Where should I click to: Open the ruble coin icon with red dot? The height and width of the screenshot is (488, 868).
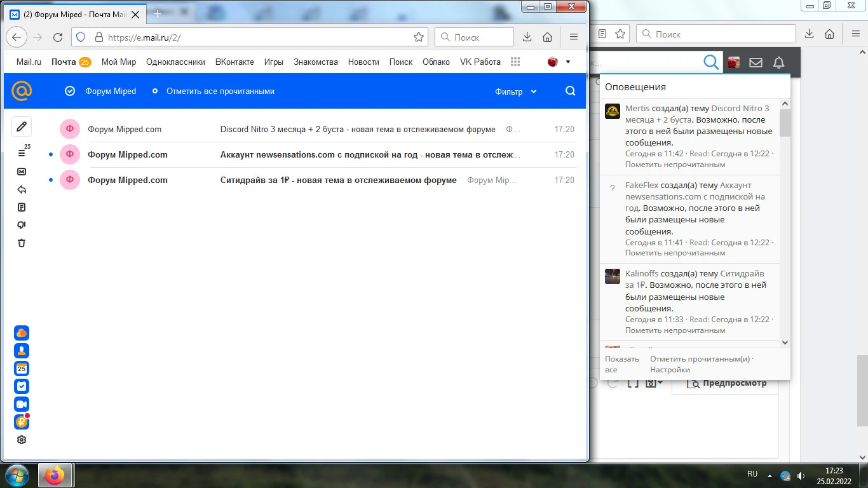point(22,421)
